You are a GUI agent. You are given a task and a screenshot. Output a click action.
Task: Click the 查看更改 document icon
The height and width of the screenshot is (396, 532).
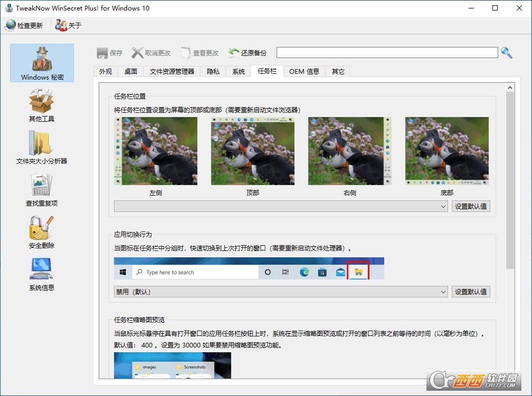click(186, 53)
